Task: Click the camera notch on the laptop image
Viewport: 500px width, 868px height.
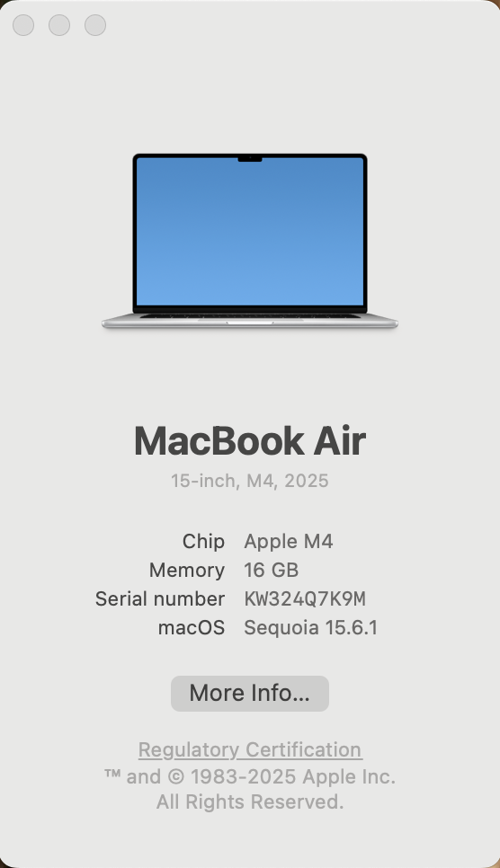Action: [x=249, y=159]
